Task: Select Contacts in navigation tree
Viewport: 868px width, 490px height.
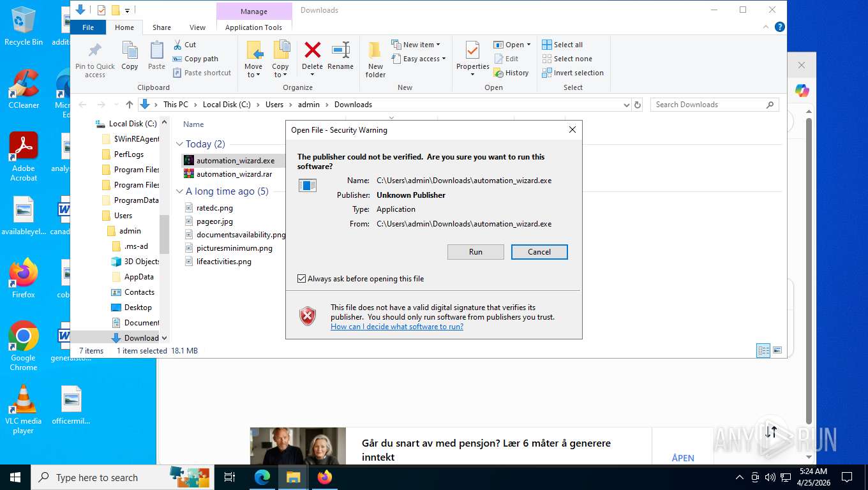Action: (139, 292)
